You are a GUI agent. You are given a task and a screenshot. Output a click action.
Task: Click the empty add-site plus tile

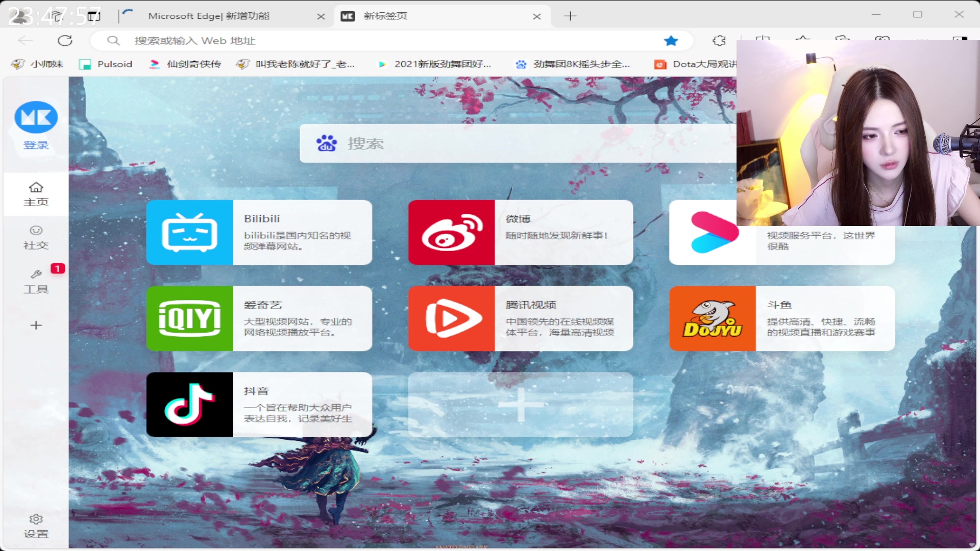coord(521,405)
